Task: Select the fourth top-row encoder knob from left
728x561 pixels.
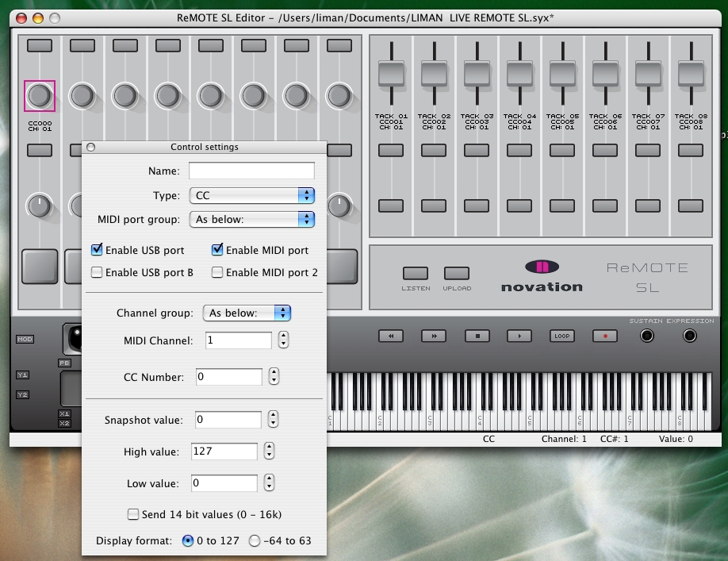Action: [x=167, y=96]
